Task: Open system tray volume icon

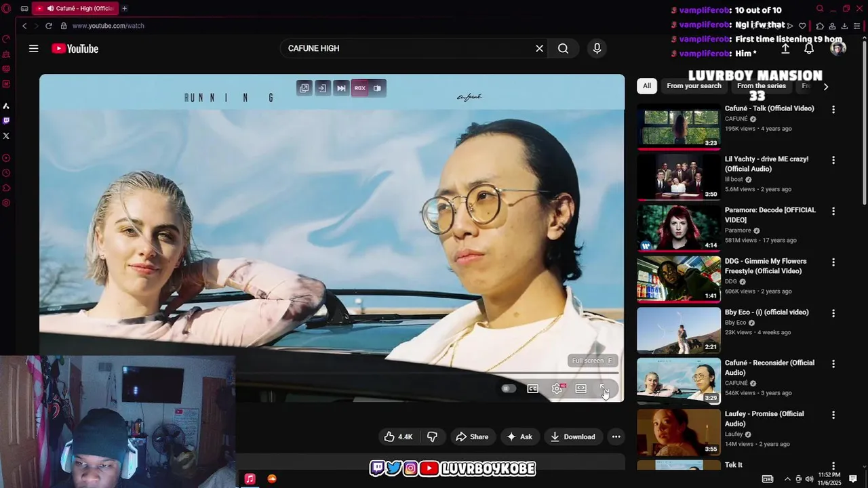Action: tap(810, 479)
